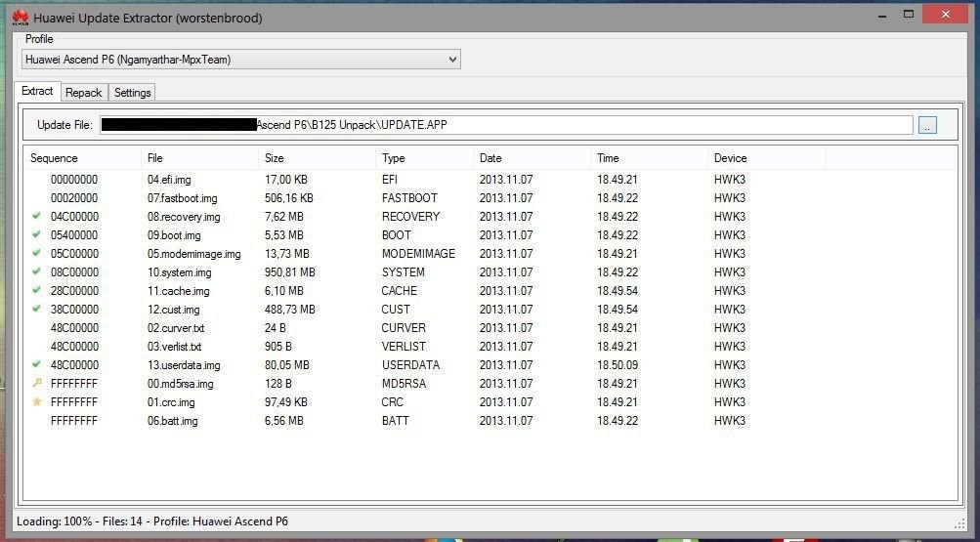The height and width of the screenshot is (542, 980).
Task: Click green checkmark icon beside 08.recovery.img
Action: [36, 216]
